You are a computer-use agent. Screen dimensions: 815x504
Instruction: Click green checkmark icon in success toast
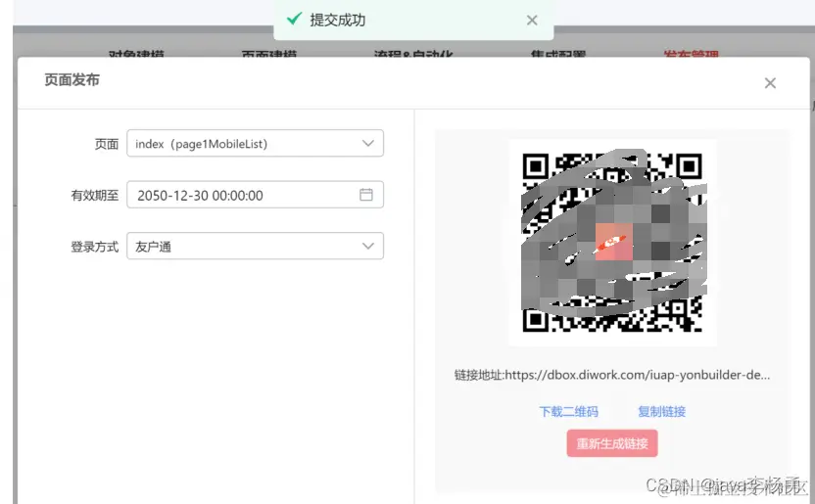294,20
